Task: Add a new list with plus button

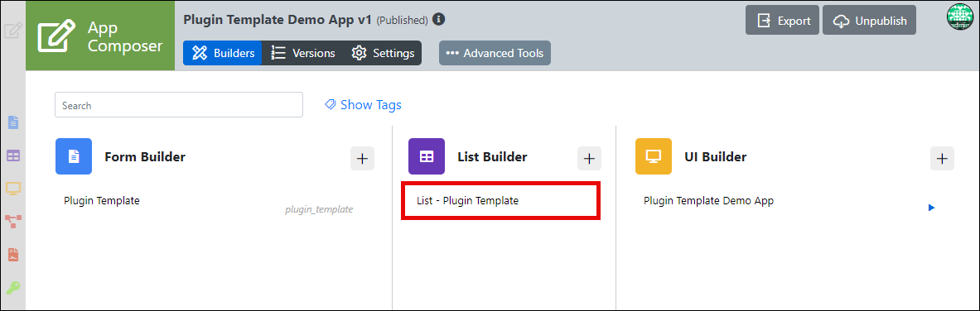Action: (589, 159)
